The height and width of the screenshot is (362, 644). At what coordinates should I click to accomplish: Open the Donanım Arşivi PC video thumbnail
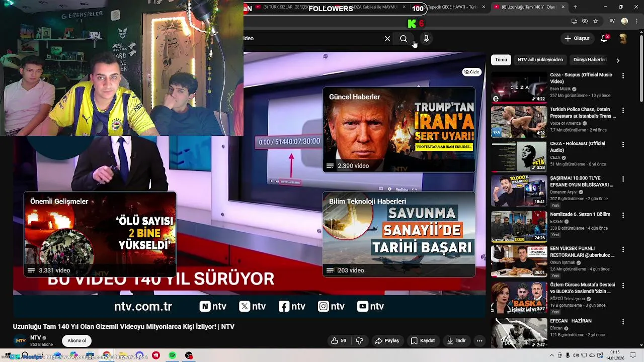pyautogui.click(x=519, y=191)
